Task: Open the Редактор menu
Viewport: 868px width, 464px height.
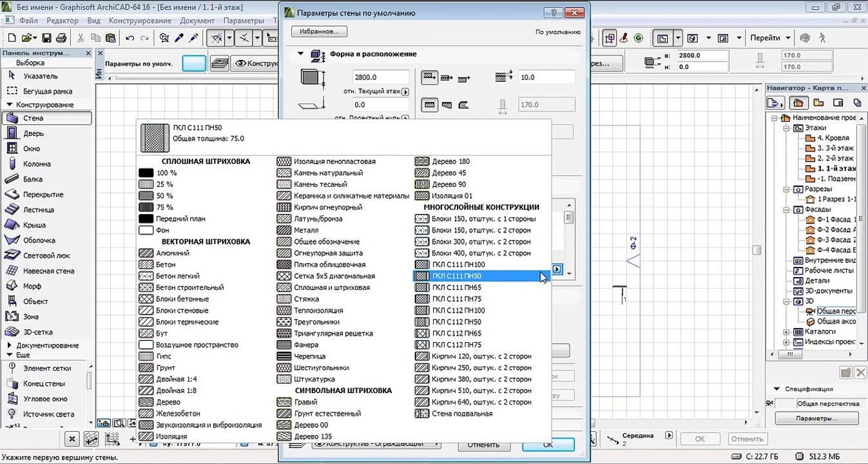Action: [63, 21]
